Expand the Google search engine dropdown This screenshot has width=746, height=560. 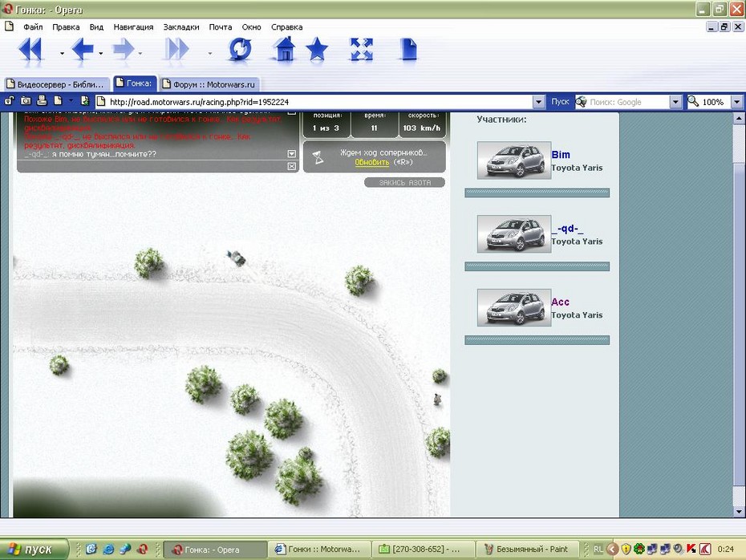click(675, 102)
